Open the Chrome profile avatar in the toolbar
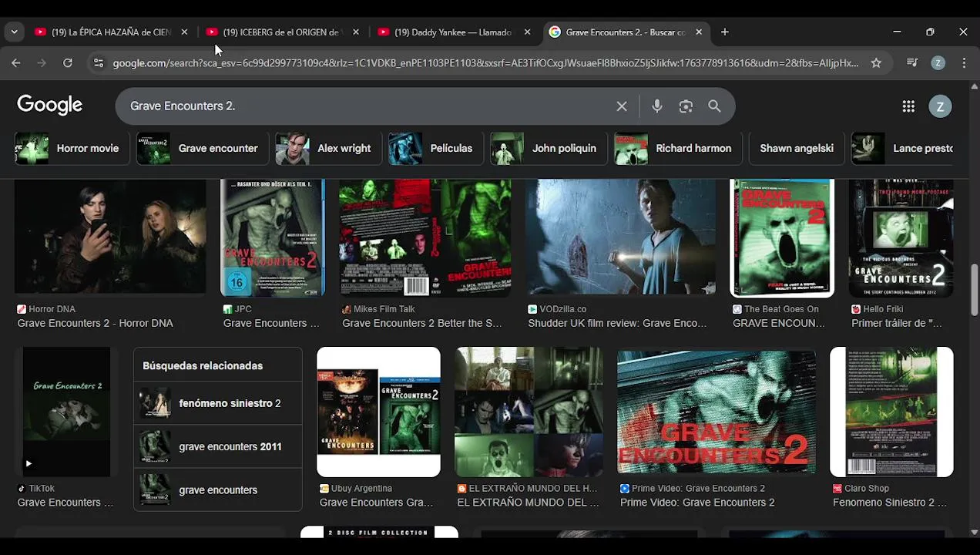This screenshot has width=980, height=555. pos(938,63)
